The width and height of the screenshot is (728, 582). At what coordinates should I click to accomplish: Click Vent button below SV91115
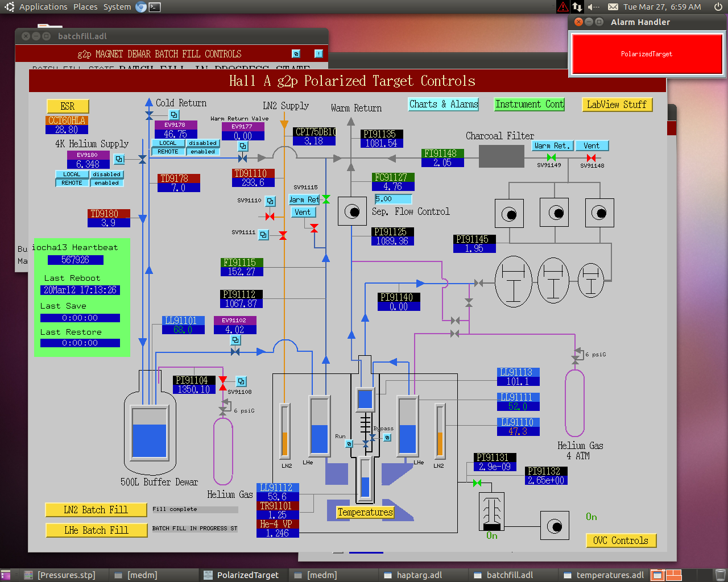tap(303, 212)
